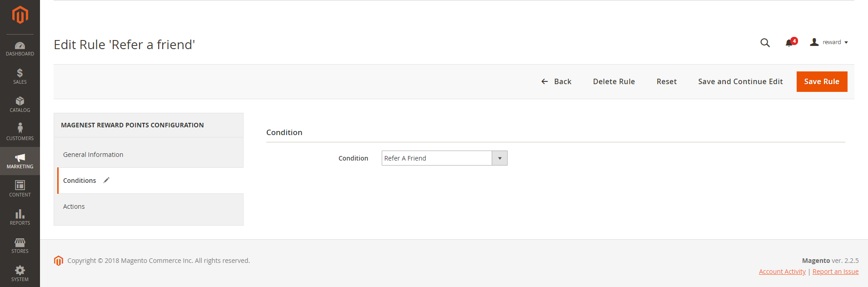Expand the reward user account dropdown
Screen dimensions: 868x287
click(829, 42)
